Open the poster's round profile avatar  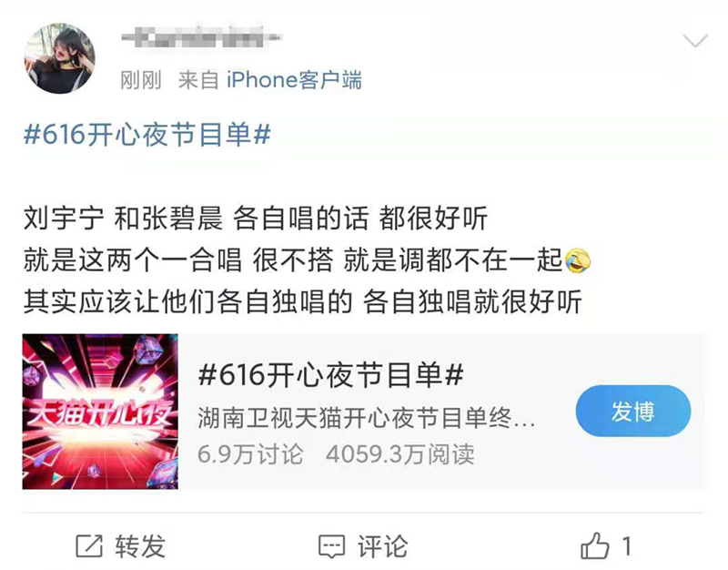click(x=59, y=58)
